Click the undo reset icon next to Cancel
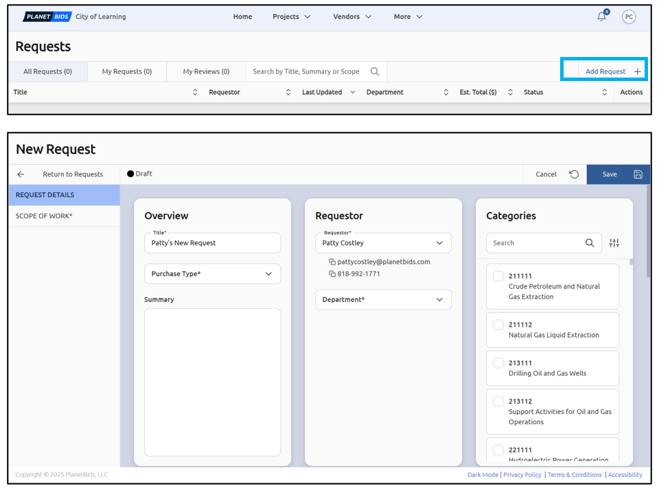670x499 pixels. (574, 174)
